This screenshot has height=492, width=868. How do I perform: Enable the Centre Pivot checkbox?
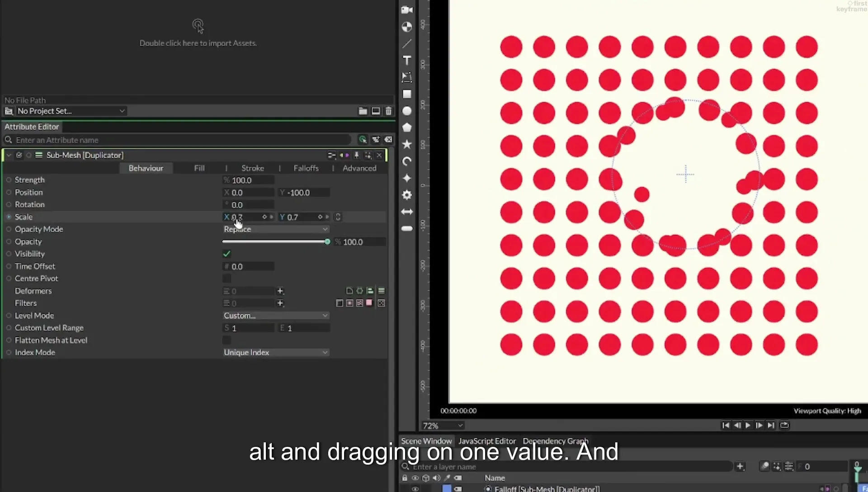coord(227,279)
